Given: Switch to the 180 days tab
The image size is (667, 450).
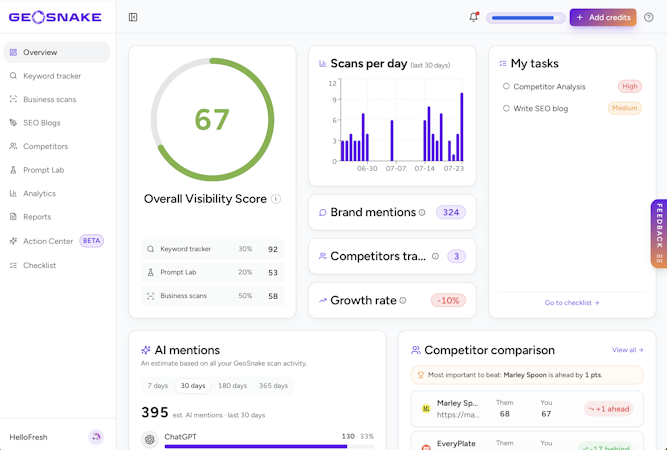Looking at the screenshot, I should [x=232, y=386].
